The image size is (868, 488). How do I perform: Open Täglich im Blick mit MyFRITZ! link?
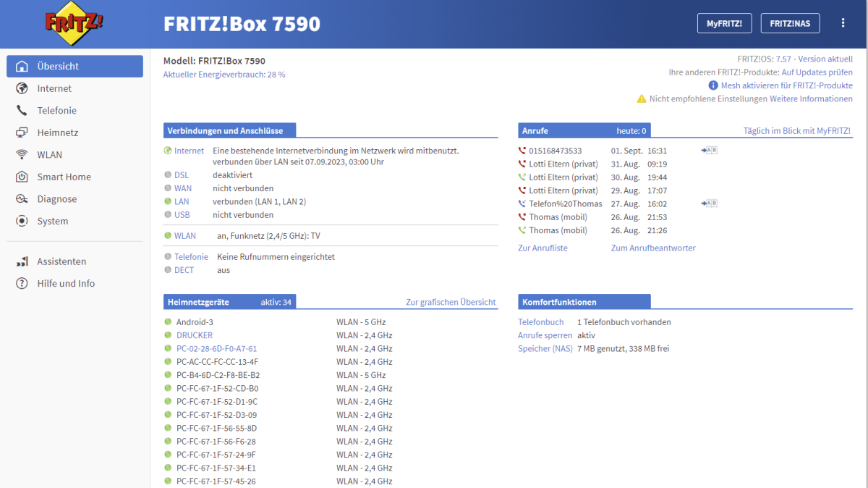(797, 131)
